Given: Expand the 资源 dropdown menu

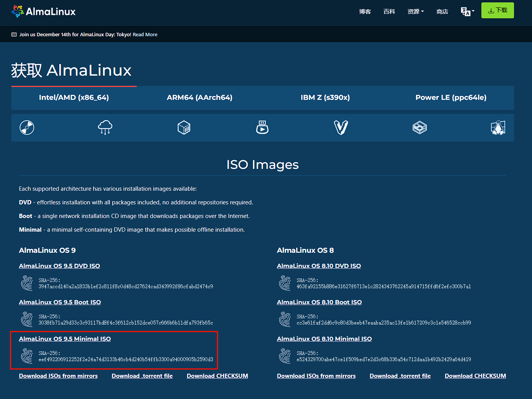Looking at the screenshot, I should click(415, 12).
